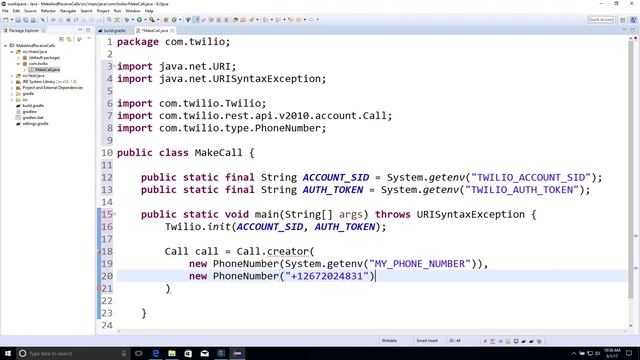Click the New Java Package toolbar icon
The height and width of the screenshot is (360, 640).
click(x=166, y=20)
